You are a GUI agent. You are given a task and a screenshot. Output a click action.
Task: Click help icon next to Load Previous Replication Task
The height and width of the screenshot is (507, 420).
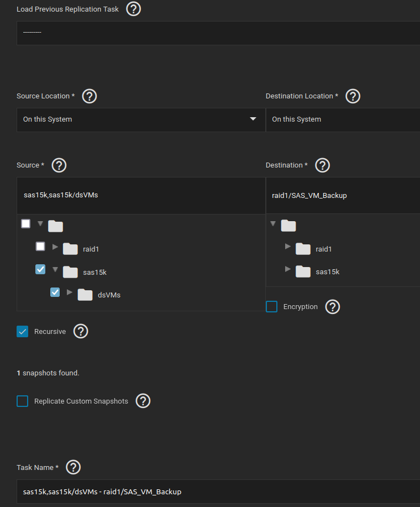pos(133,9)
